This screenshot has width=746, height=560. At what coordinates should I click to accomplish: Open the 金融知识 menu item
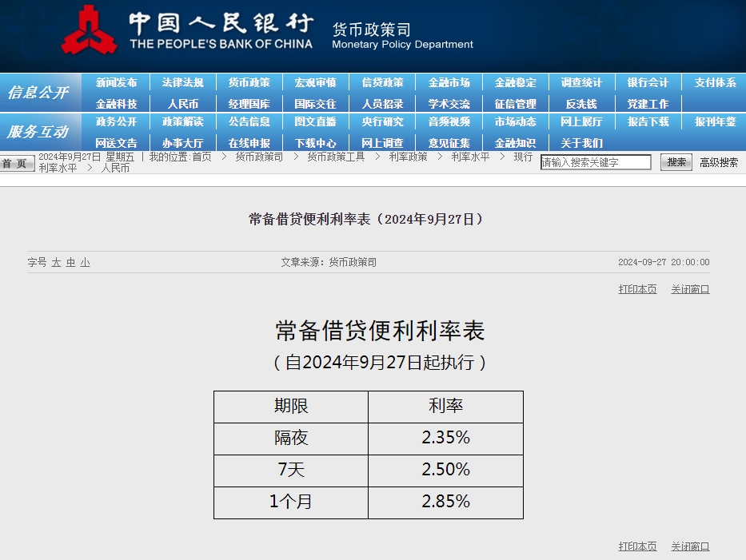coord(515,143)
